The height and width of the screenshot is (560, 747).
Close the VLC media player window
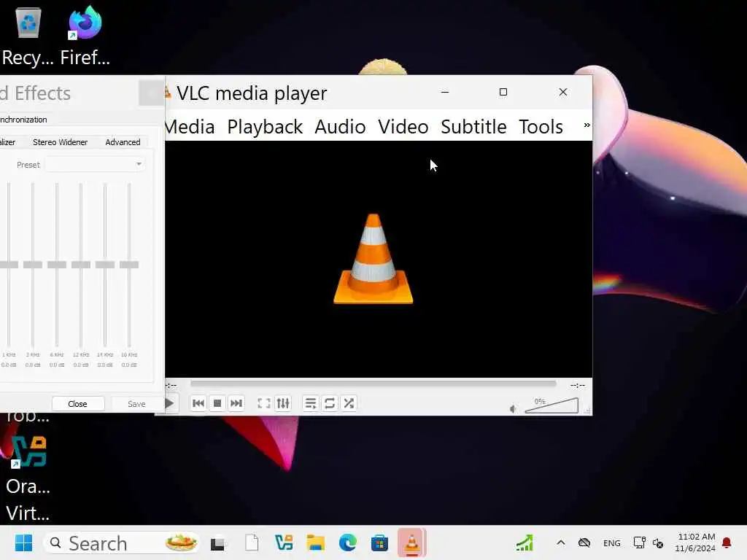pyautogui.click(x=563, y=92)
